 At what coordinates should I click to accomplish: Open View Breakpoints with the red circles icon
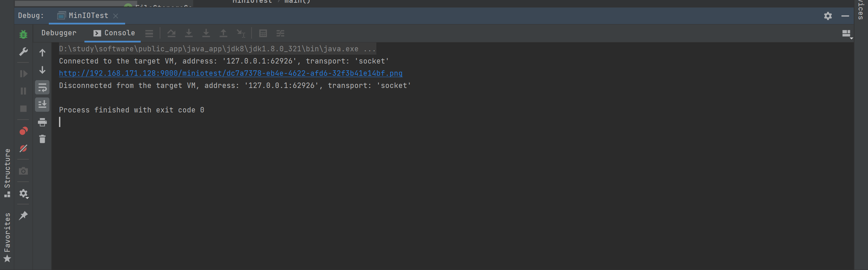[23, 131]
